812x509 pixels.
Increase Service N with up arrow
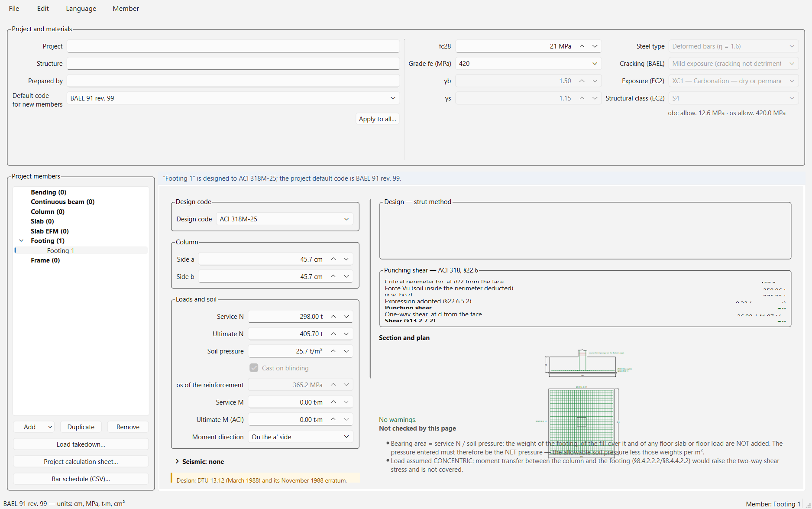pos(333,317)
